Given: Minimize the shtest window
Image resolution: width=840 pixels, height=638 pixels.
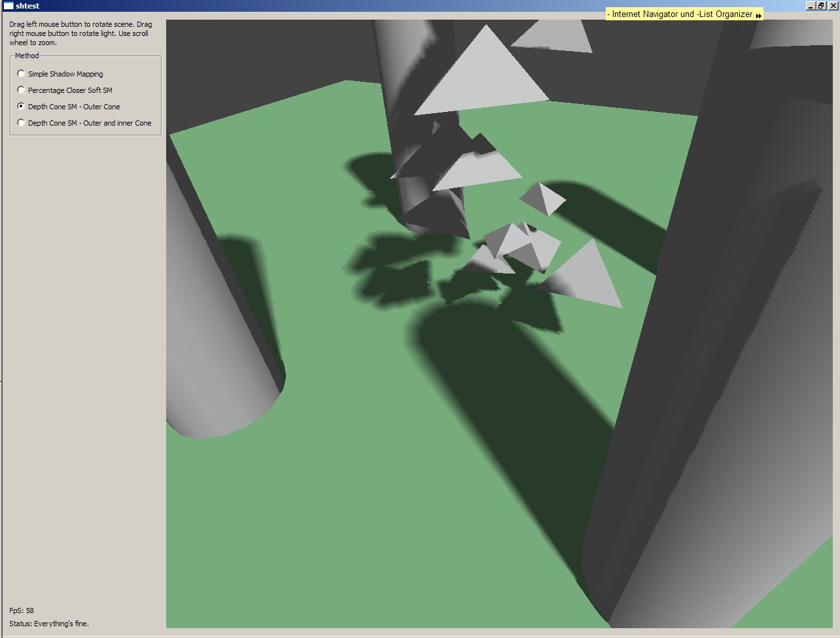Looking at the screenshot, I should tap(811, 6).
